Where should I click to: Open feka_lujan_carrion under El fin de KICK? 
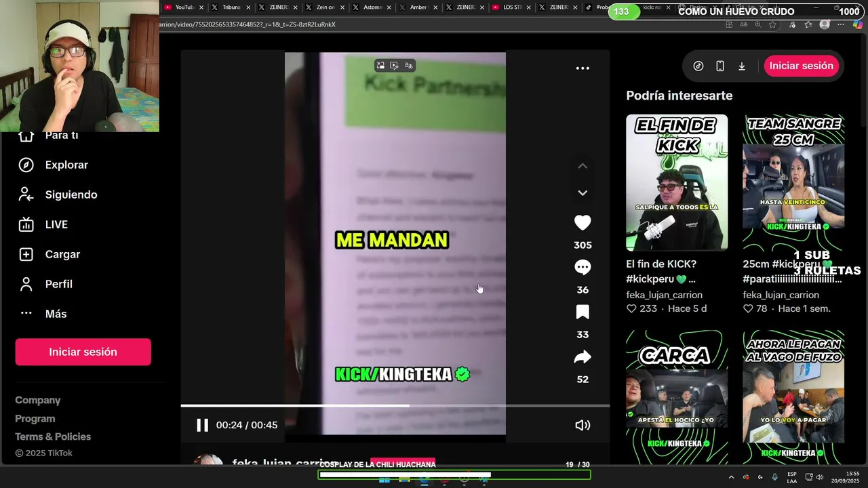pos(664,295)
